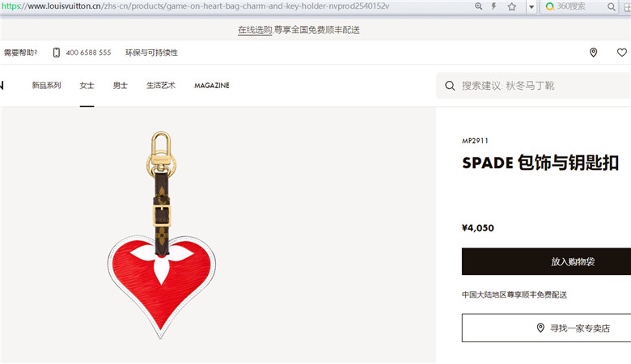Click the 环保与可持续性 link
Image resolution: width=631 pixels, height=364 pixels.
(x=151, y=53)
